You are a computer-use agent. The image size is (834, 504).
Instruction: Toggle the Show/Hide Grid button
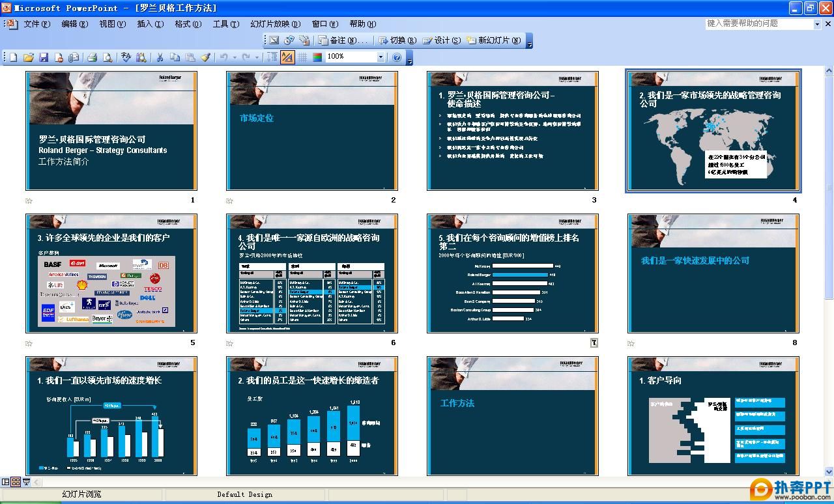pos(303,57)
